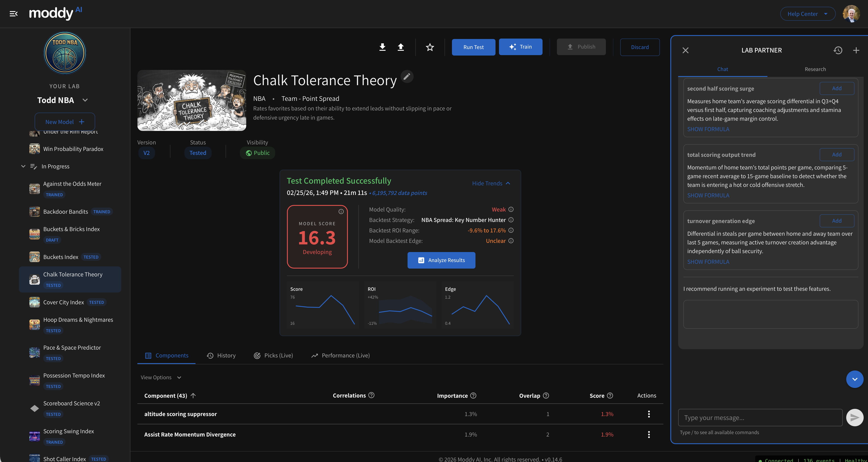Screen dimensions: 868x462
Task: Type in the Lab Partner message field
Action: (x=758, y=417)
